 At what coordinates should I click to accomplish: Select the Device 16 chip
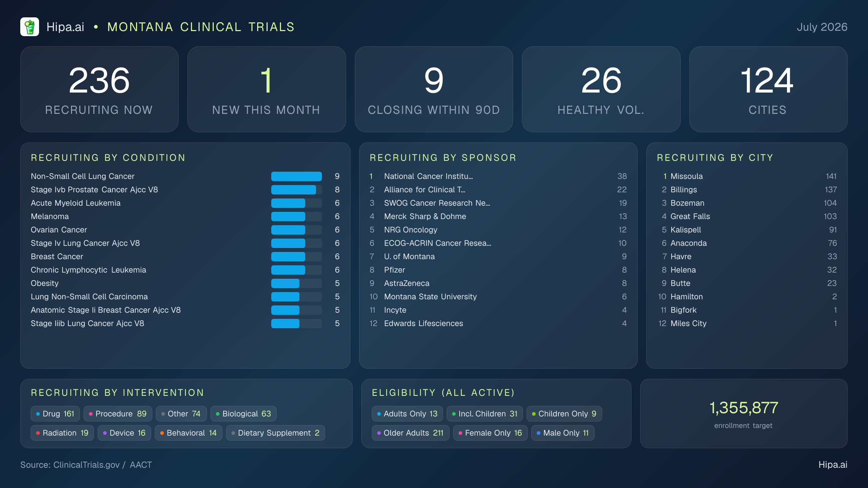(124, 433)
